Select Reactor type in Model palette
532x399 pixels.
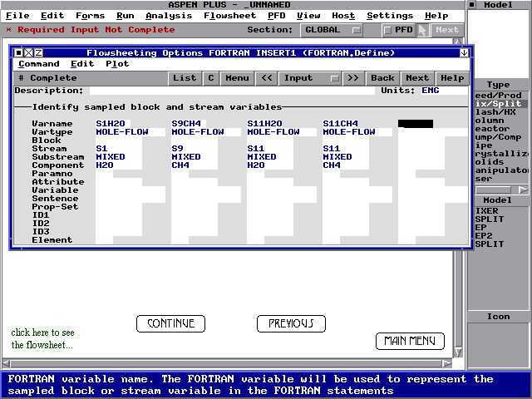point(500,129)
